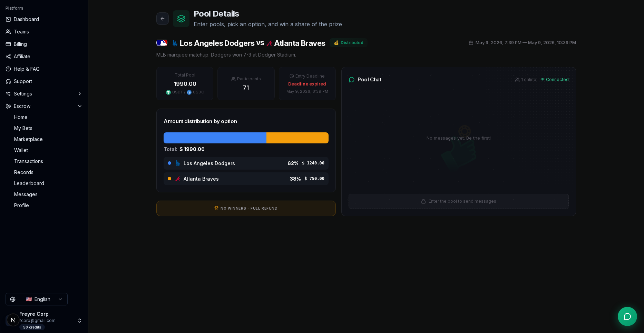Click the Participants people icon
This screenshot has width=644, height=333.
pos(233,79)
